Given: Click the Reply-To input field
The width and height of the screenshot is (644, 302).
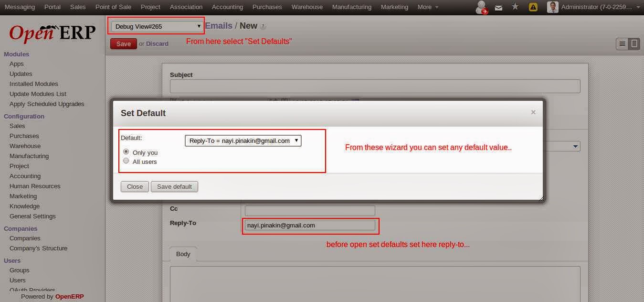Looking at the screenshot, I should pyautogui.click(x=310, y=226).
